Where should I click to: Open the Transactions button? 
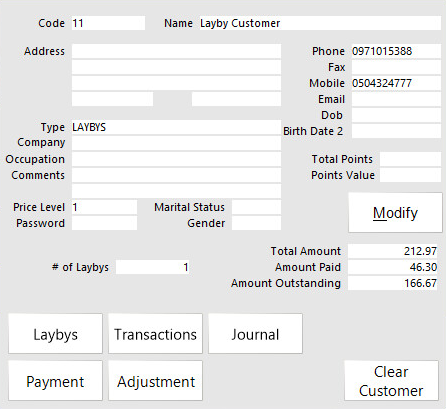click(155, 333)
